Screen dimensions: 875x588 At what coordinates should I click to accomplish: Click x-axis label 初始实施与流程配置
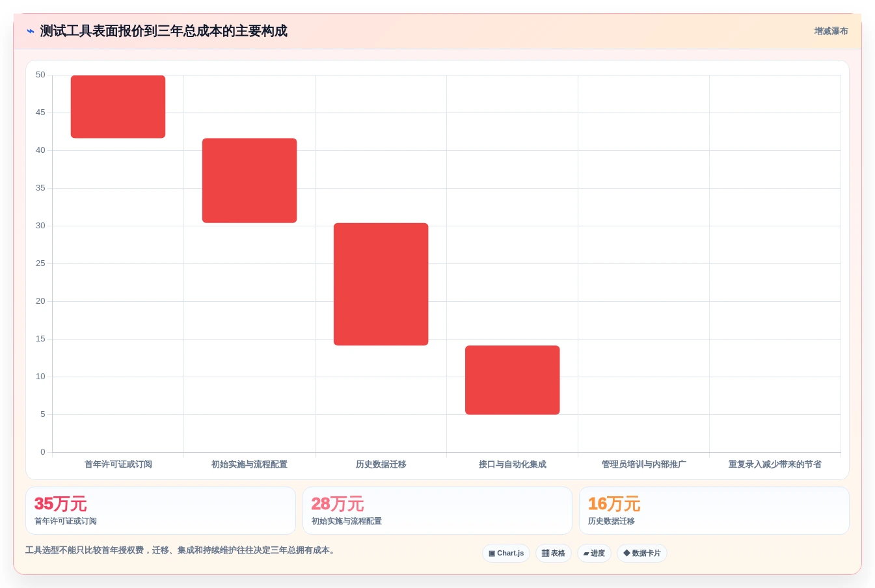pyautogui.click(x=249, y=464)
